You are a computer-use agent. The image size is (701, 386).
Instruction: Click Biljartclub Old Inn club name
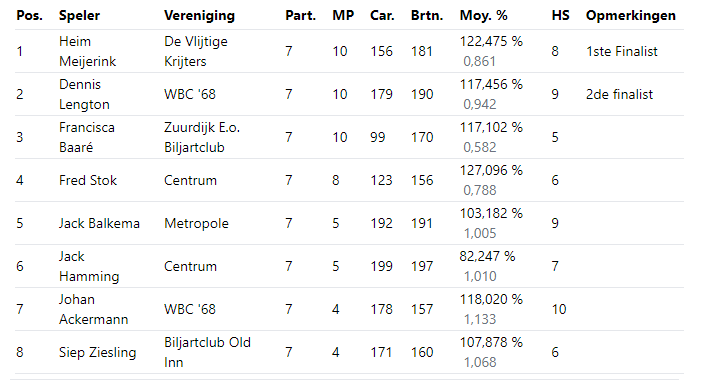pos(207,352)
